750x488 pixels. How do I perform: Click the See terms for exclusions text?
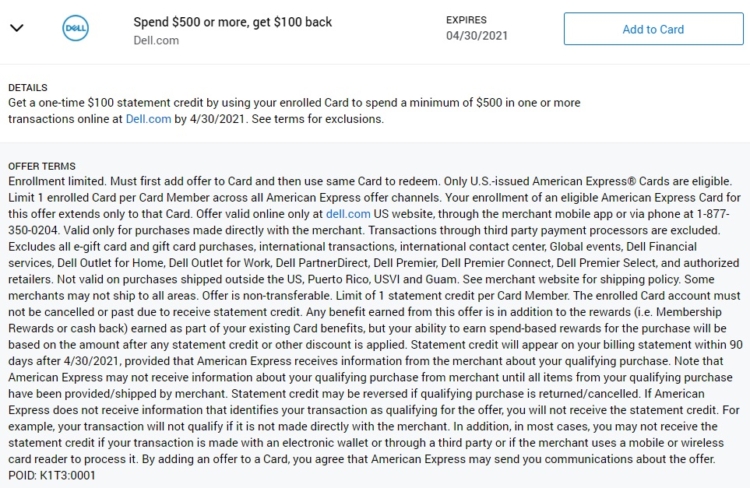tap(318, 119)
